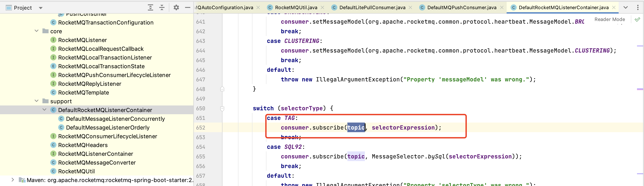644x186 pixels.
Task: Select RocketMQHeaders class
Action: click(x=83, y=145)
